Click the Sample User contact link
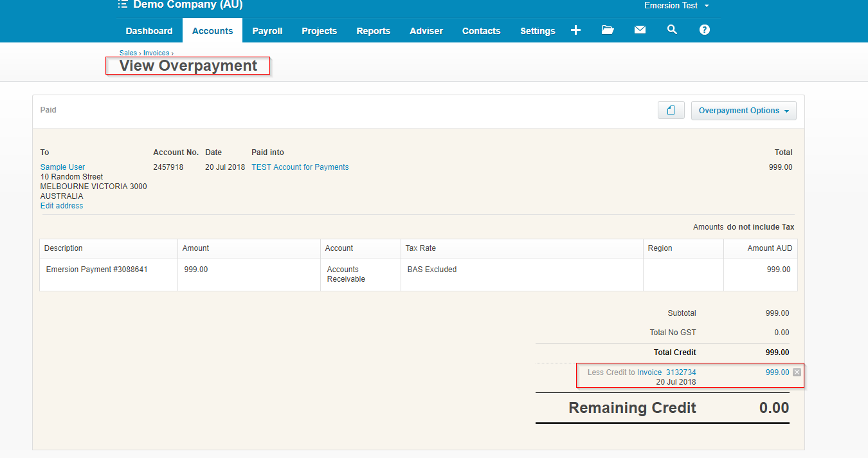Screen dimensions: 868x458 (x=62, y=167)
